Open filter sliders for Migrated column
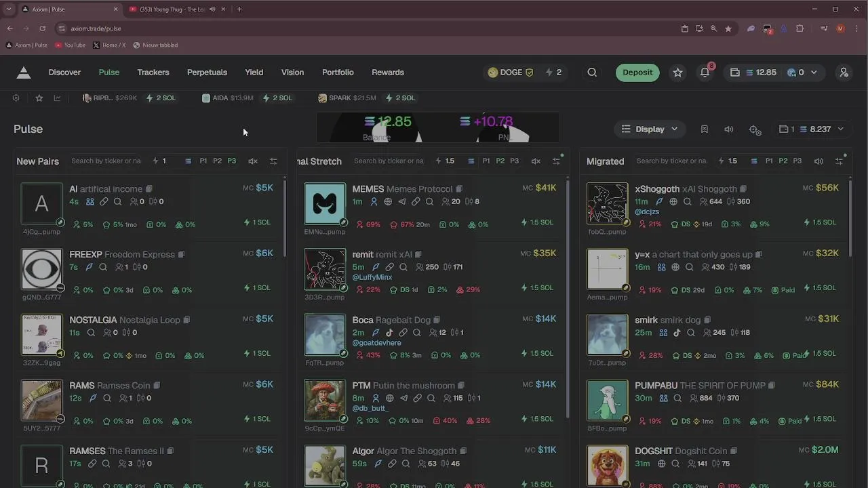The height and width of the screenshot is (488, 868). (x=839, y=161)
